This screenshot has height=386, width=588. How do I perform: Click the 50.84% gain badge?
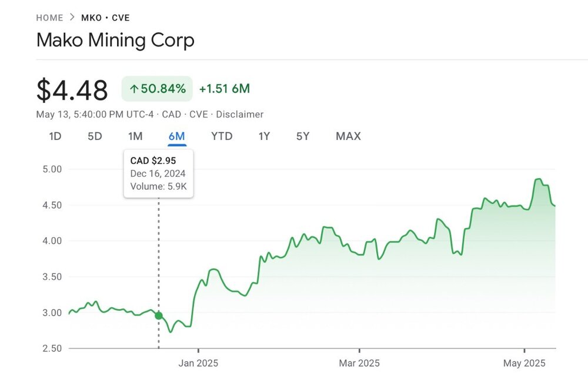coord(157,89)
